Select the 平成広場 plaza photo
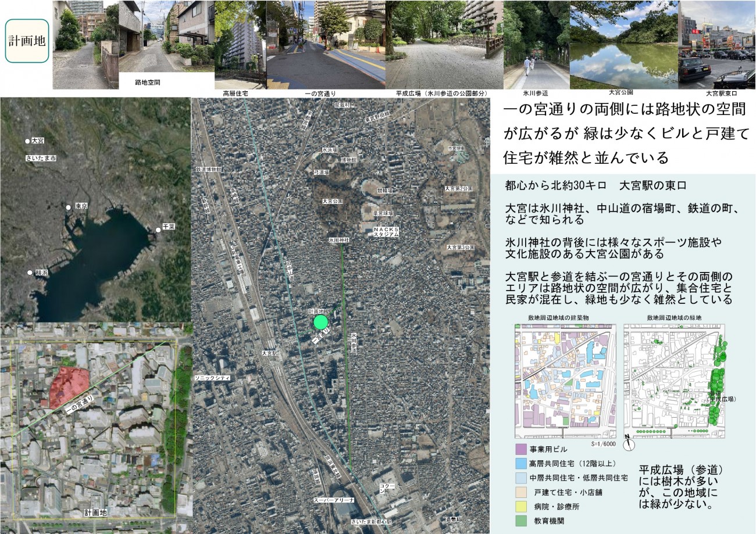 coord(444,45)
